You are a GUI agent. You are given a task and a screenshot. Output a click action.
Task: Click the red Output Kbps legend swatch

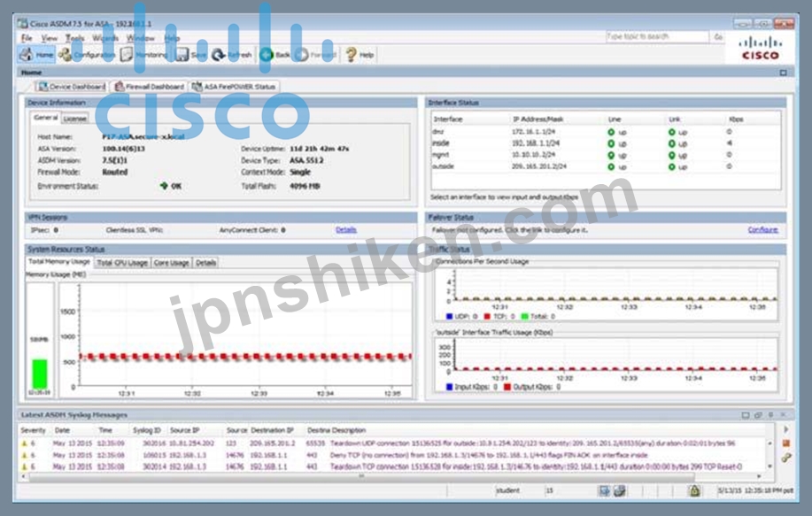tap(507, 387)
